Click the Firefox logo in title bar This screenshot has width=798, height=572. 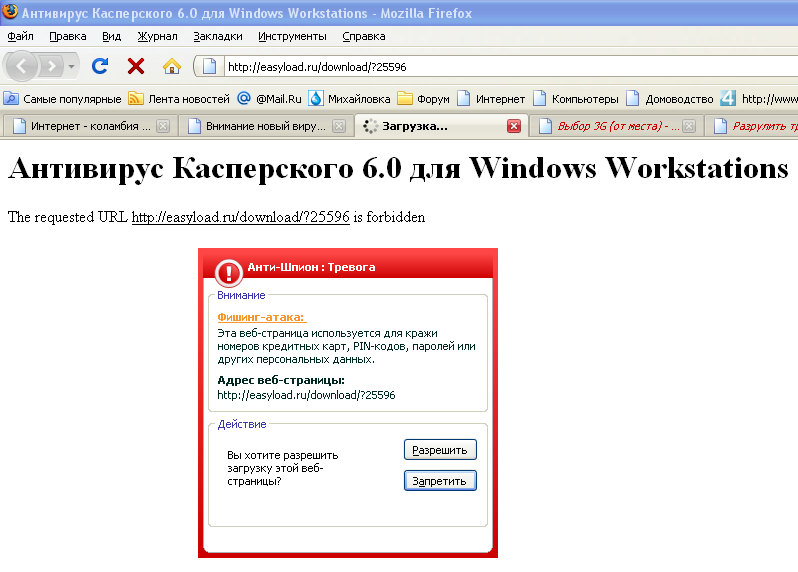[x=10, y=11]
